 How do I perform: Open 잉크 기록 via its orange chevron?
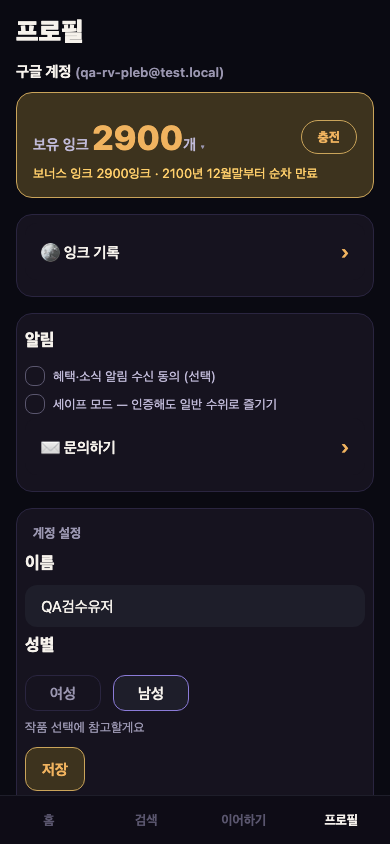(x=345, y=253)
